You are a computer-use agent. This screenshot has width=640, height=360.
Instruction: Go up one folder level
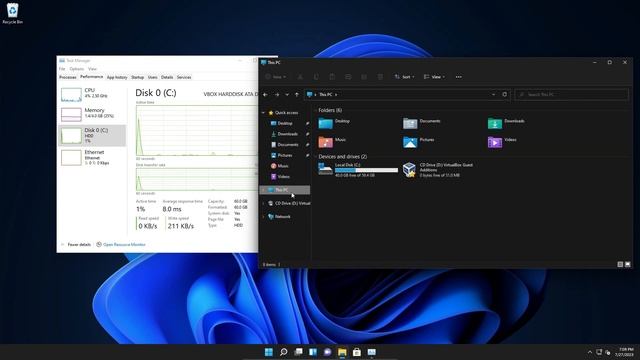[297, 95]
